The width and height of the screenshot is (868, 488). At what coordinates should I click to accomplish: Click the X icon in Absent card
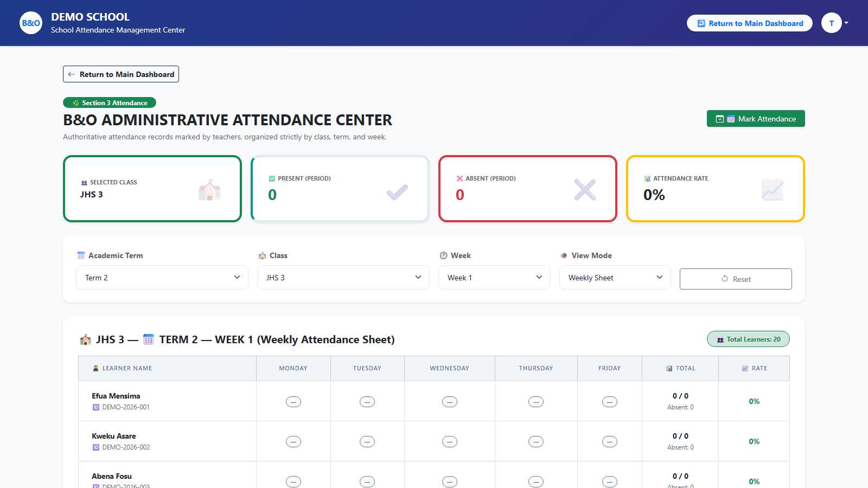(x=585, y=190)
